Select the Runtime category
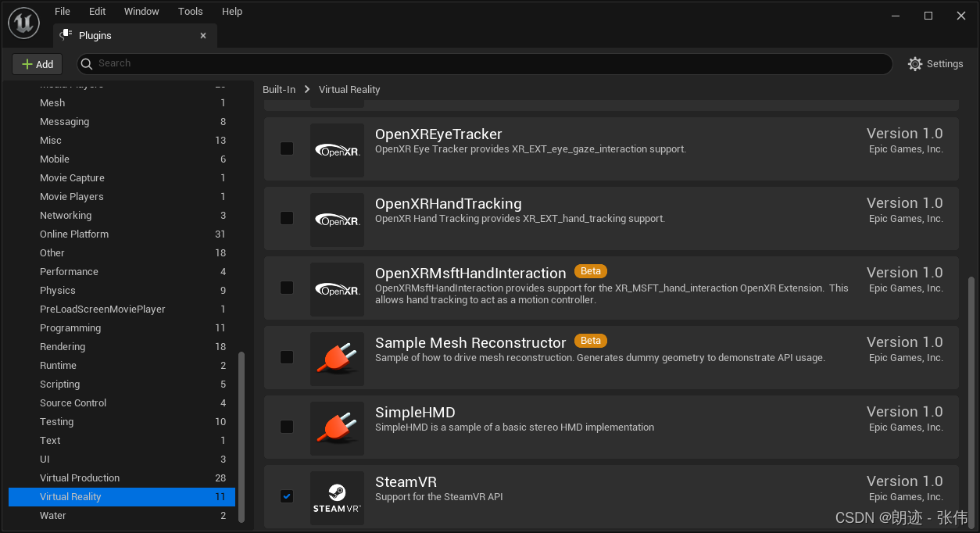This screenshot has width=980, height=533. coord(122,366)
